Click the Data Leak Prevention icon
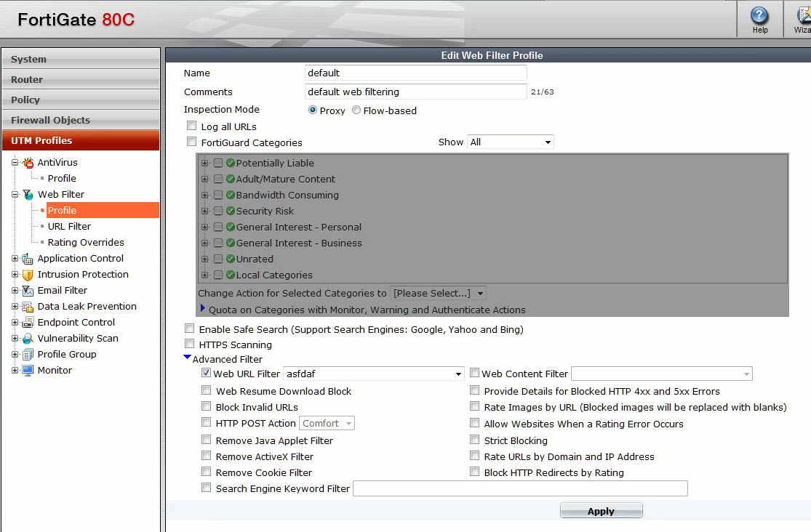 28,307
